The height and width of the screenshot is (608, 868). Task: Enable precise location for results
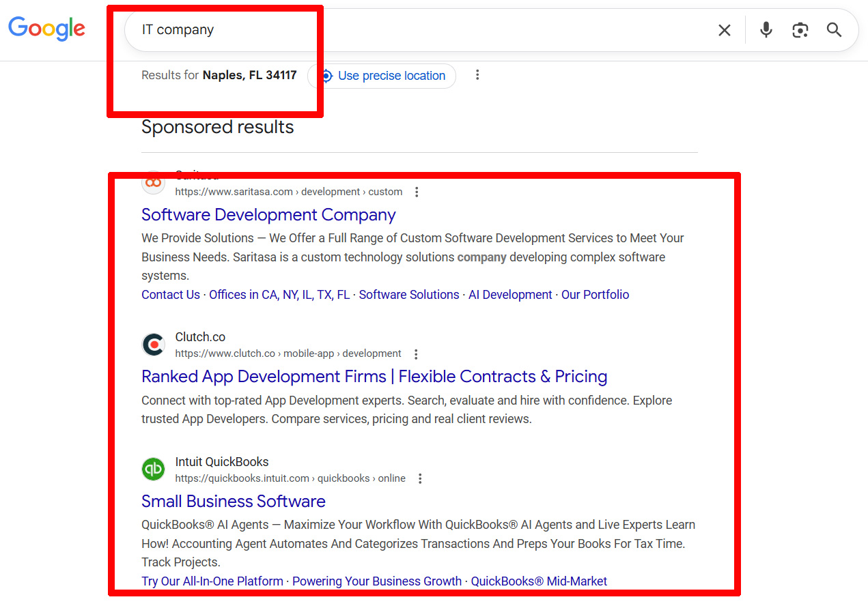(x=382, y=76)
